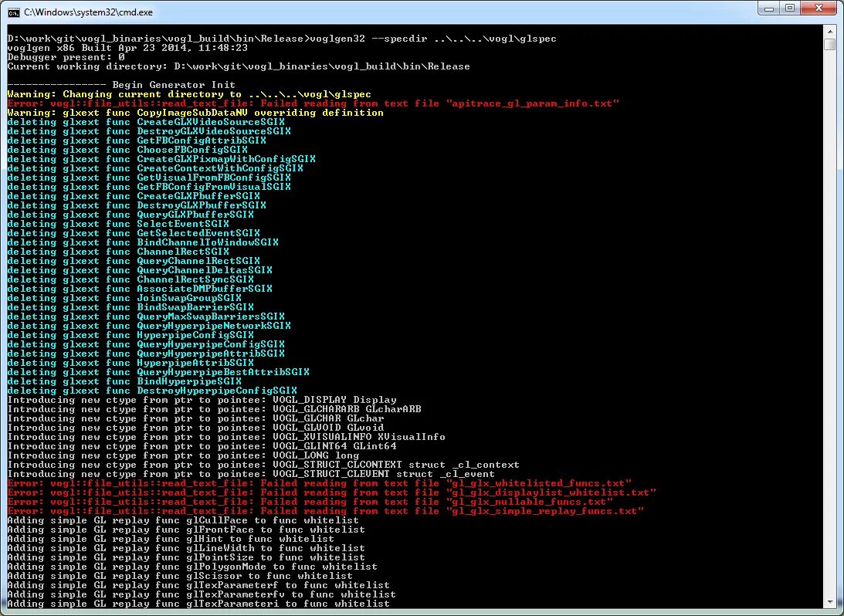
Task: Click the GetVisualFromFBConfigSGIX line
Action: point(149,178)
